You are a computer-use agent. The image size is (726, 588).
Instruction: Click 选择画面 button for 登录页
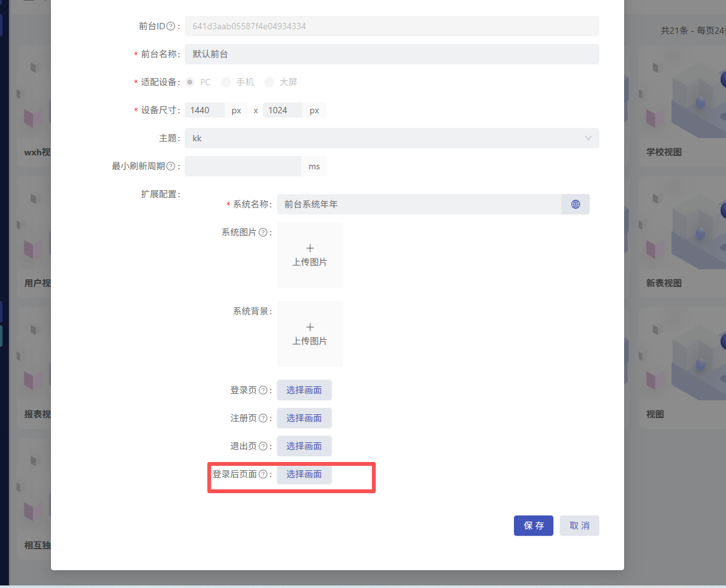coord(304,390)
